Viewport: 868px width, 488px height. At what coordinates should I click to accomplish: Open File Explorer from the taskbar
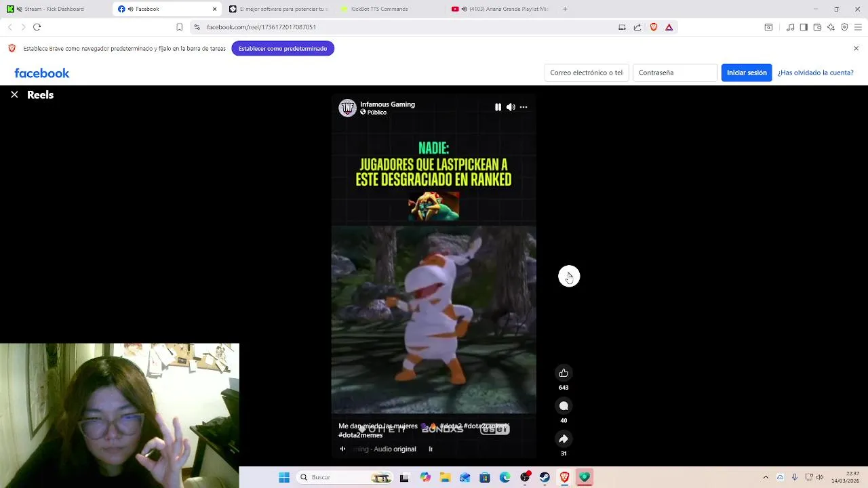(x=445, y=477)
